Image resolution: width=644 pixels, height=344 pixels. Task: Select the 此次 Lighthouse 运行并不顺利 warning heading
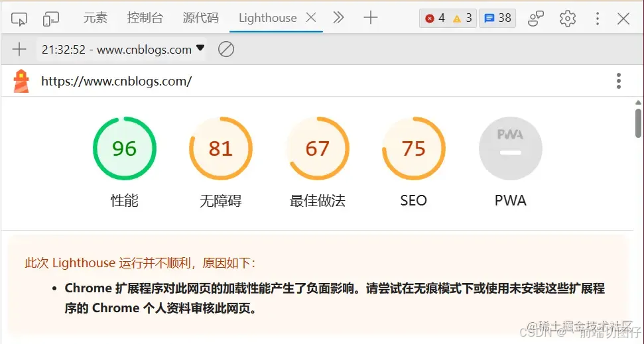coord(140,263)
